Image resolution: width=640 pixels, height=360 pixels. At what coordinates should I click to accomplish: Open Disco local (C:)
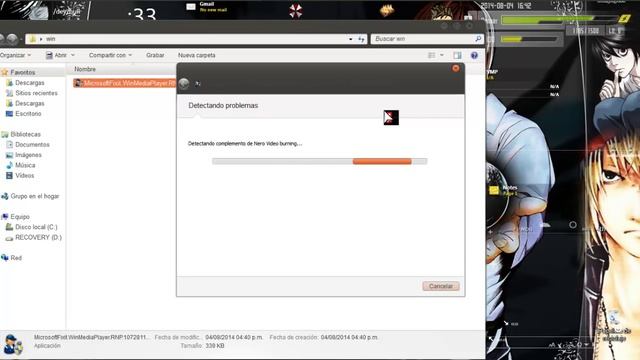(36, 227)
